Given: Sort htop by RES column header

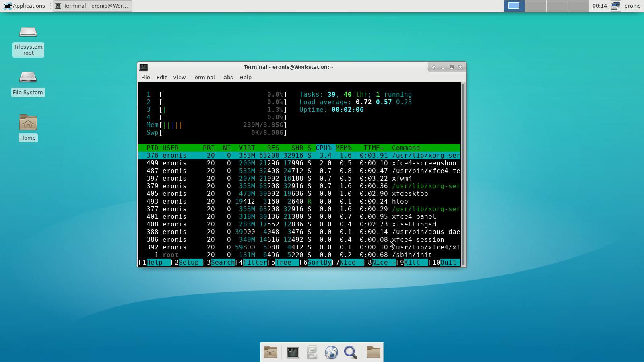Looking at the screenshot, I should (x=273, y=148).
